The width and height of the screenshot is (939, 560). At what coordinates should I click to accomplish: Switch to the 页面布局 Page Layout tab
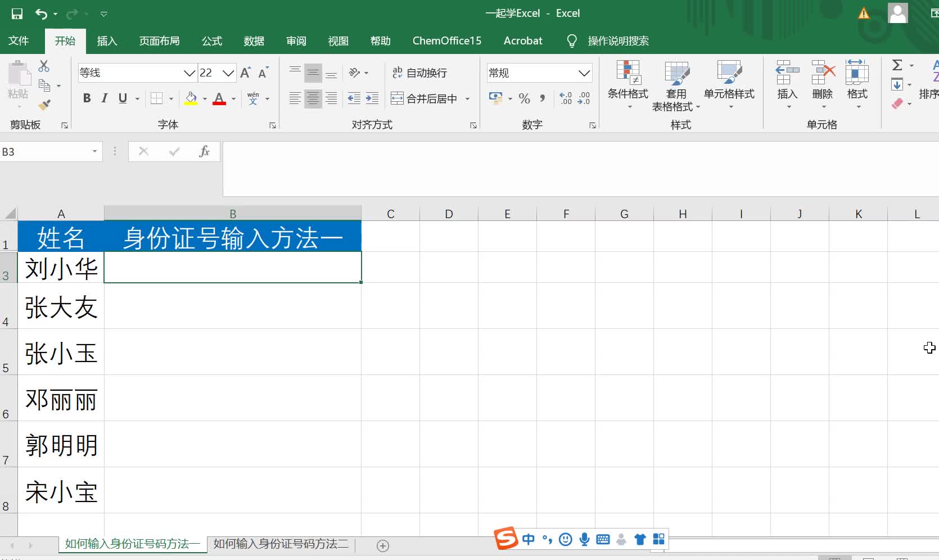[x=160, y=41]
